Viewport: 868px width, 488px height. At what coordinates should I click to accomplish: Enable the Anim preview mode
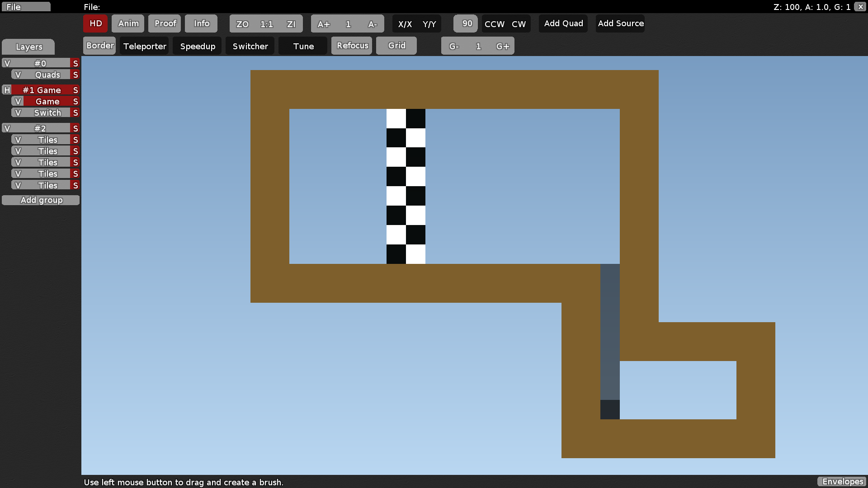click(x=128, y=23)
